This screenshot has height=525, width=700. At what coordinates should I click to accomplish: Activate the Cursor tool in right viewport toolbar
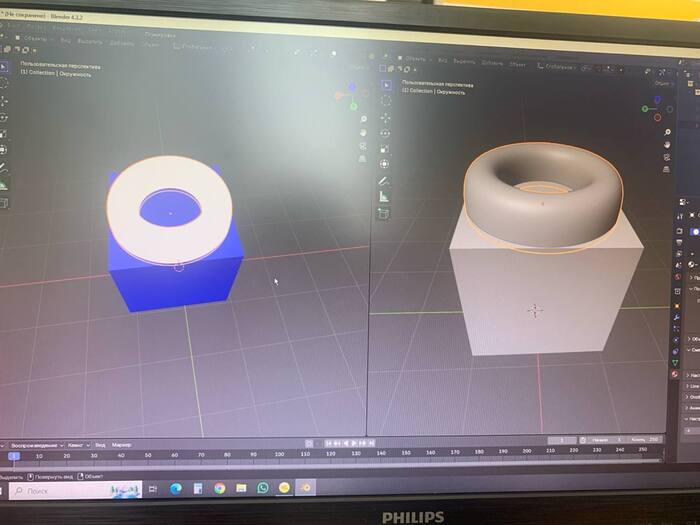coord(384,102)
